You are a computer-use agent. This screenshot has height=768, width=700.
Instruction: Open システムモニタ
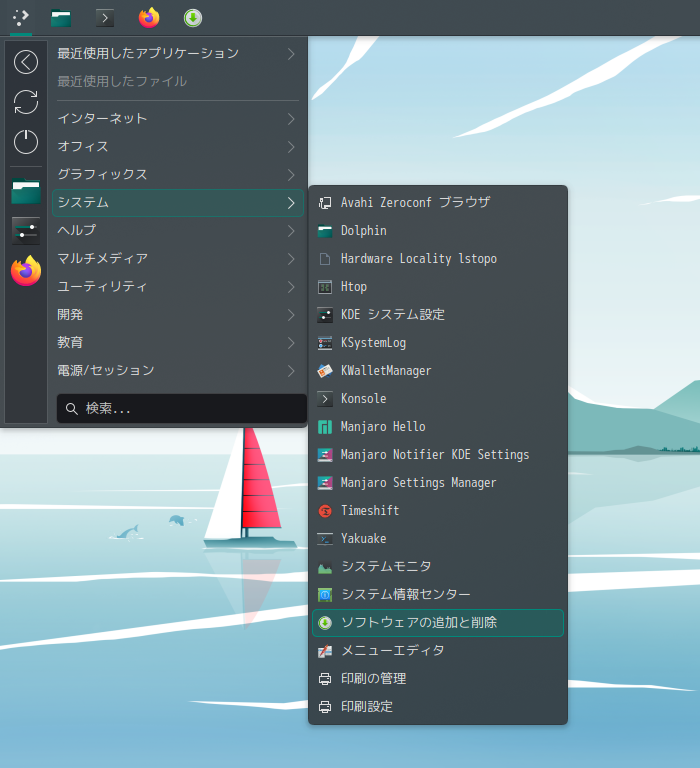pyautogui.click(x=438, y=567)
